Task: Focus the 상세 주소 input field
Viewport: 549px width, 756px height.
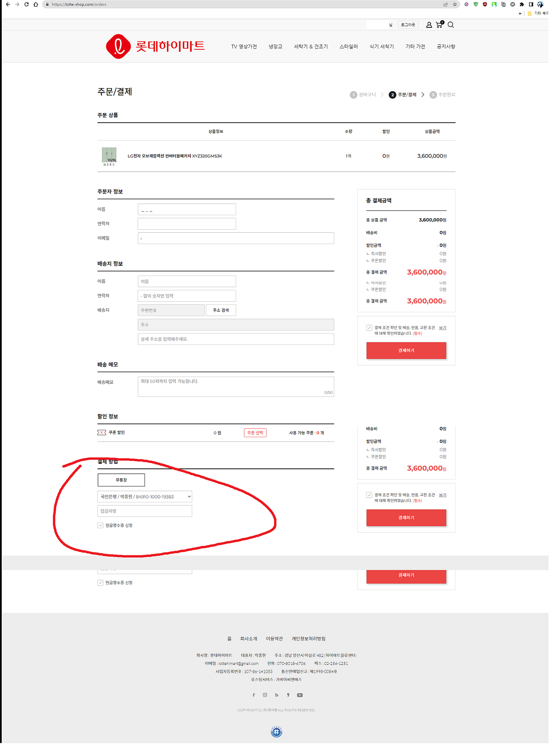Action: pos(236,339)
